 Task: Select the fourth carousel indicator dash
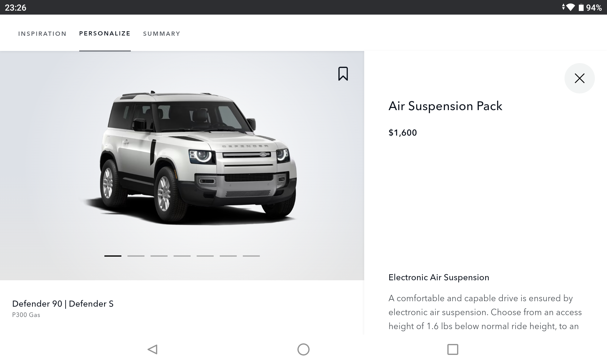point(182,256)
